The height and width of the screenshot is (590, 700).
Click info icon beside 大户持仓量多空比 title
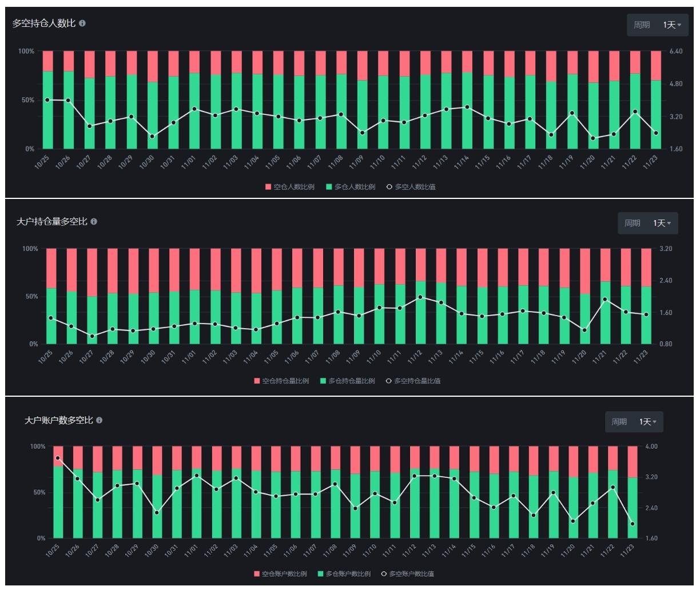point(94,222)
